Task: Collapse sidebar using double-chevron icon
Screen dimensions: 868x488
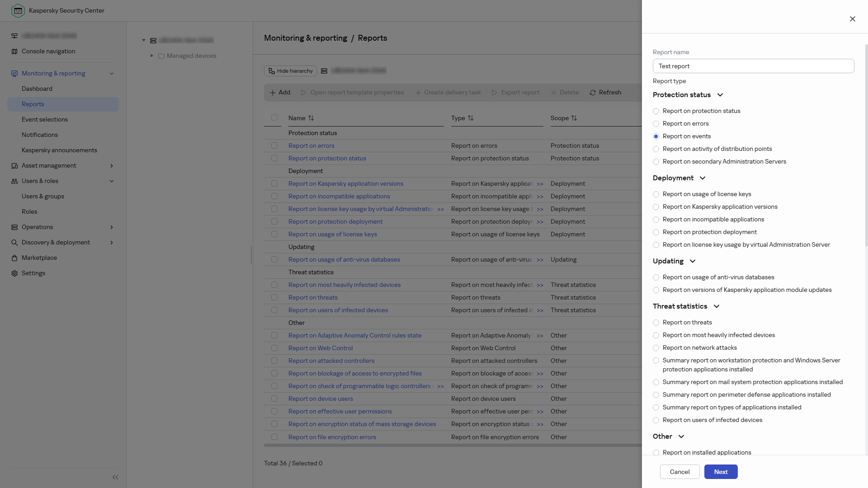Action: point(115,477)
